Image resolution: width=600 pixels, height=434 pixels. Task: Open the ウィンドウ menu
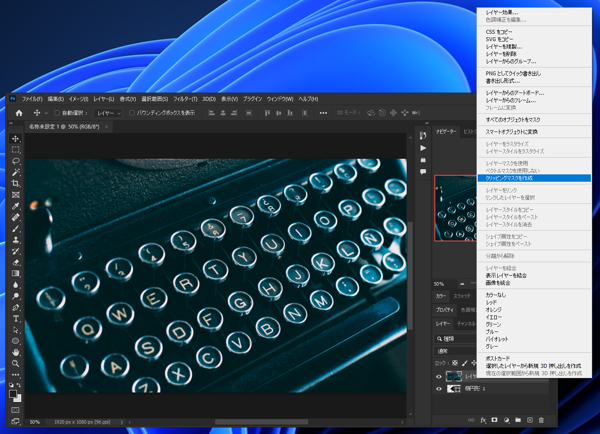(280, 99)
